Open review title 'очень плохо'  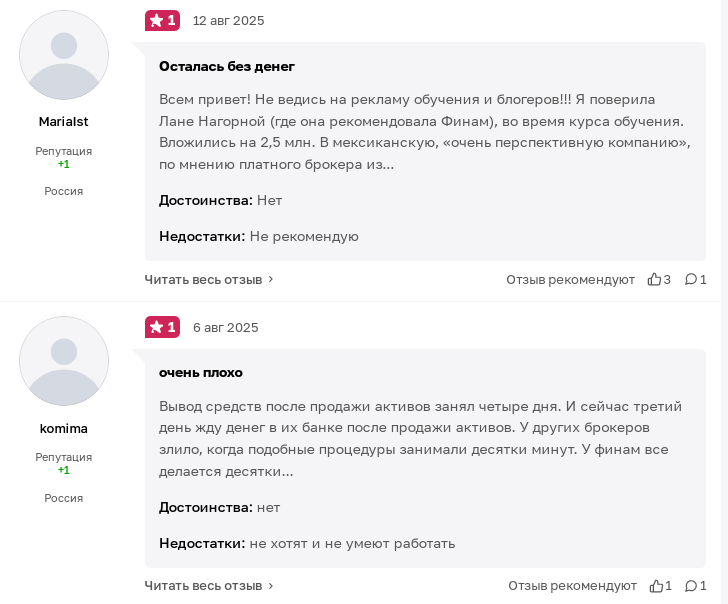[201, 373]
